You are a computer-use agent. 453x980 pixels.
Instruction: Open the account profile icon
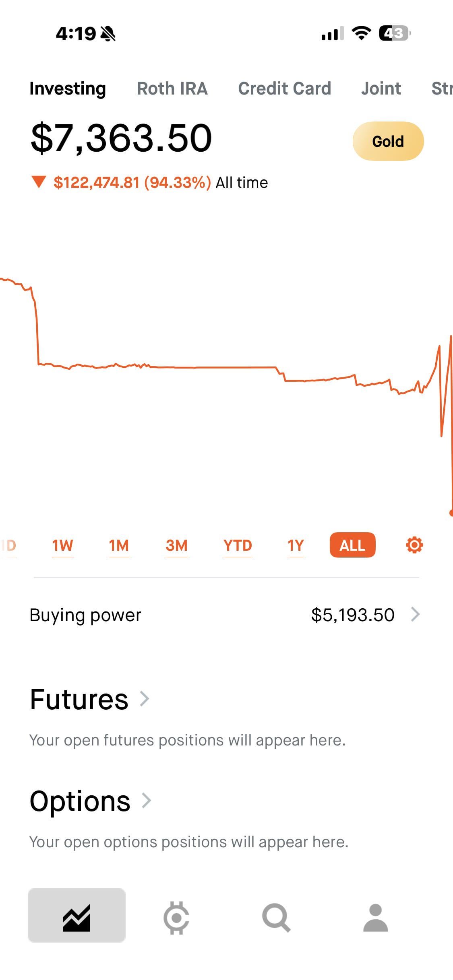tap(375, 918)
